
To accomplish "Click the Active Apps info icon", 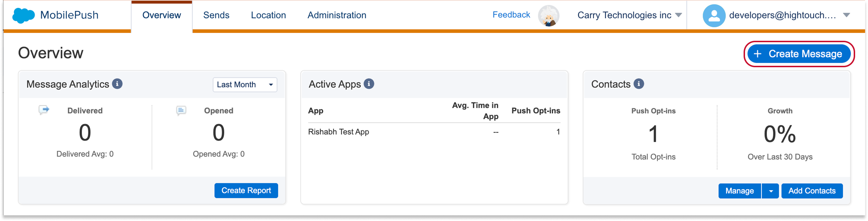I will pos(369,84).
